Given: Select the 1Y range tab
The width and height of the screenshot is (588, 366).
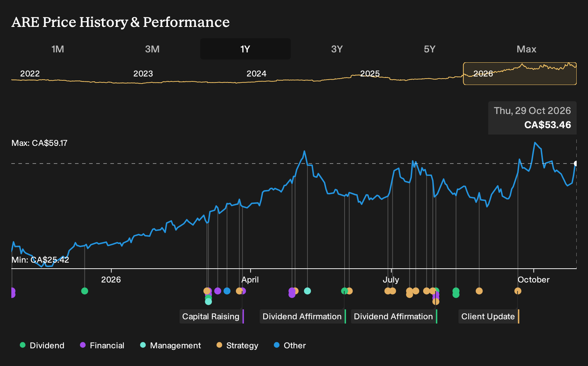Looking at the screenshot, I should point(246,49).
